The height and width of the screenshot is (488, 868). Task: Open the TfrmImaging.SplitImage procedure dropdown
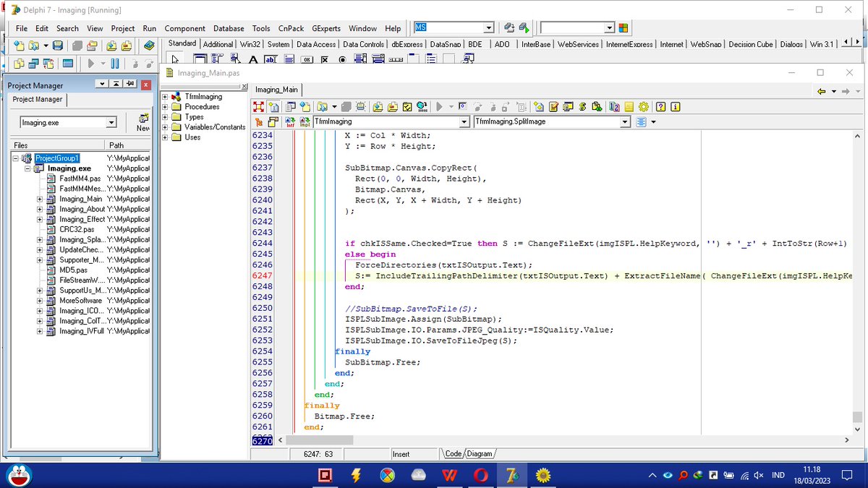pyautogui.click(x=625, y=122)
